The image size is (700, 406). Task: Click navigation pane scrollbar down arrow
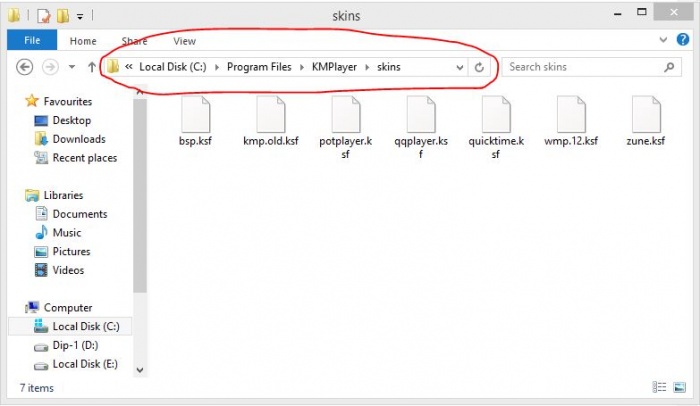[140, 370]
